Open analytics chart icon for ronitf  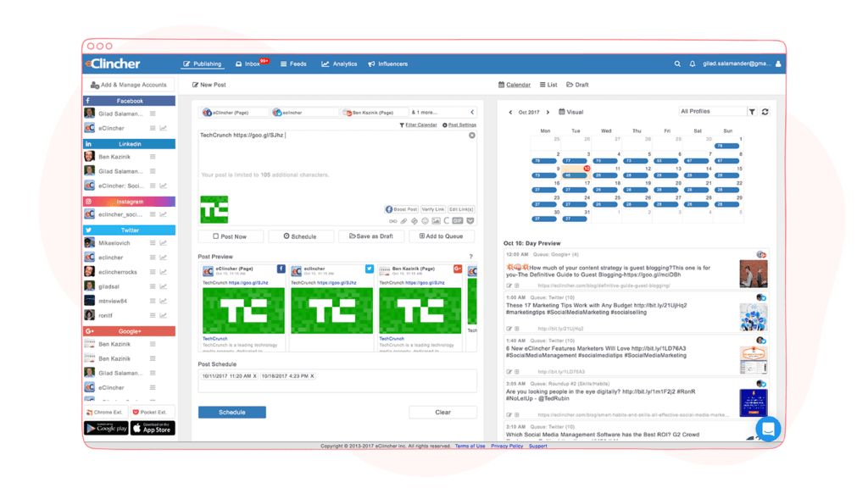(164, 315)
